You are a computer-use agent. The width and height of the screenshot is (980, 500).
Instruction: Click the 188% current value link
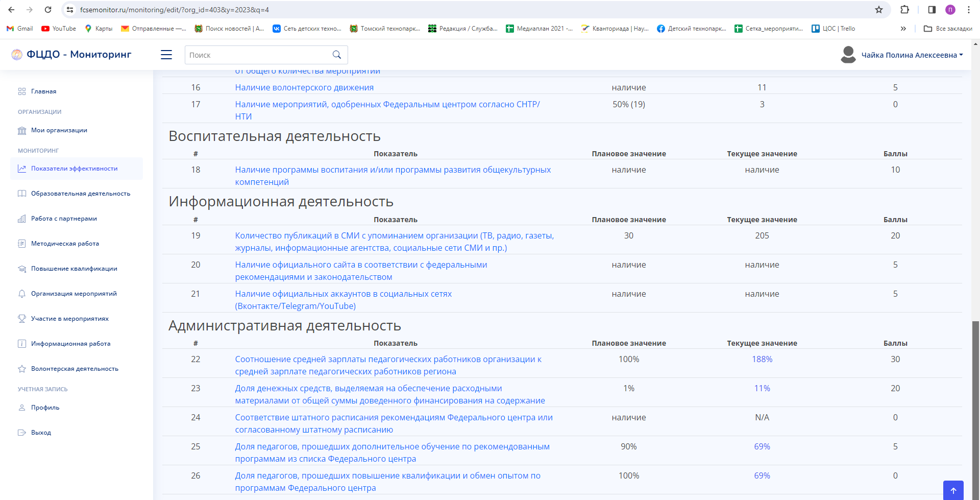point(762,359)
